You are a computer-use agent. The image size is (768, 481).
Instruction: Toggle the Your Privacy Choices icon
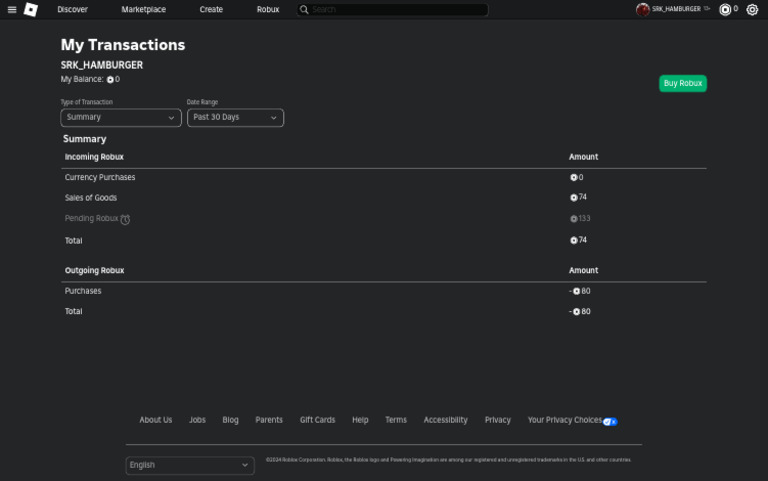tap(610, 422)
